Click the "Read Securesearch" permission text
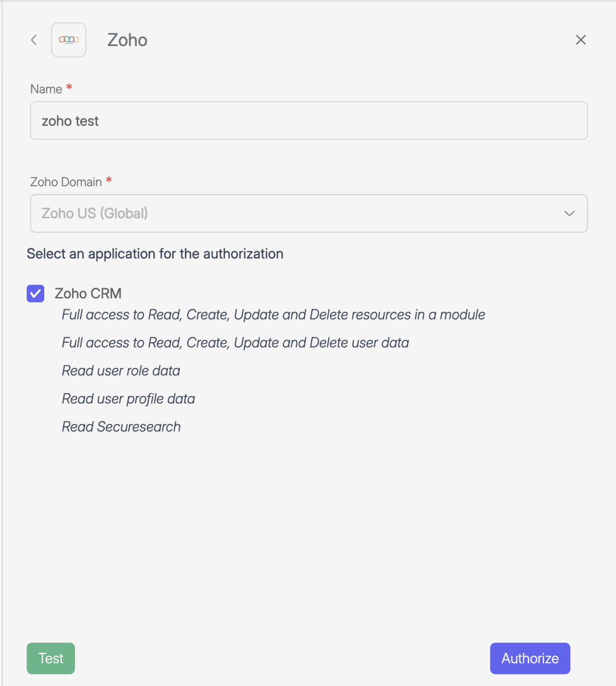Viewport: 616px width, 686px height. [121, 427]
